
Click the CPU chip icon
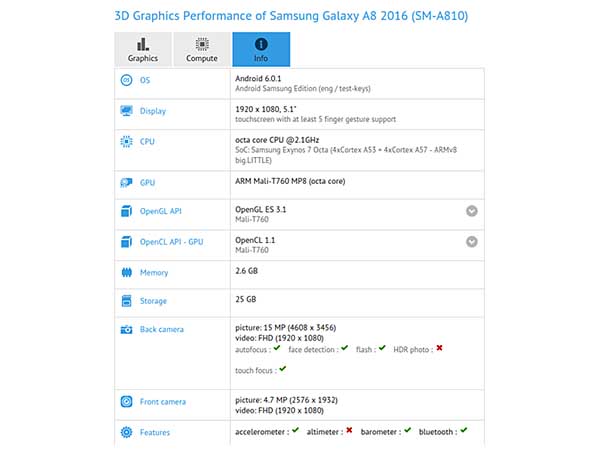pos(126,142)
